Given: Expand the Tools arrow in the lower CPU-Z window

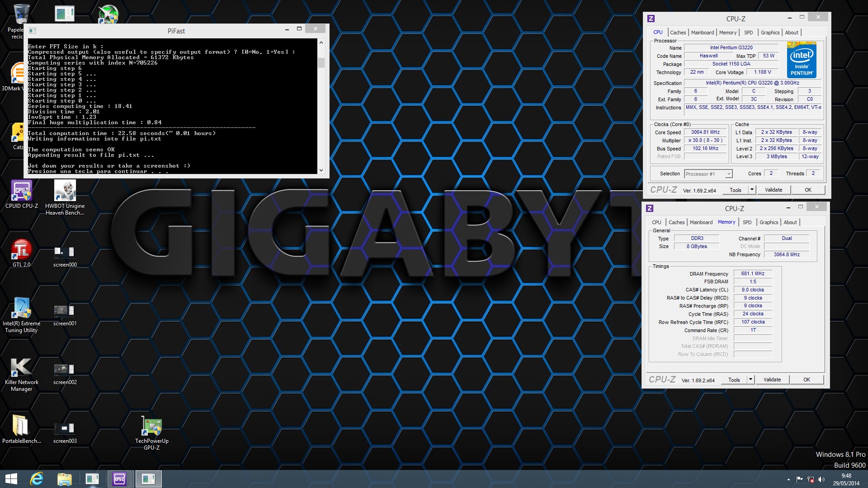Looking at the screenshot, I should point(750,380).
